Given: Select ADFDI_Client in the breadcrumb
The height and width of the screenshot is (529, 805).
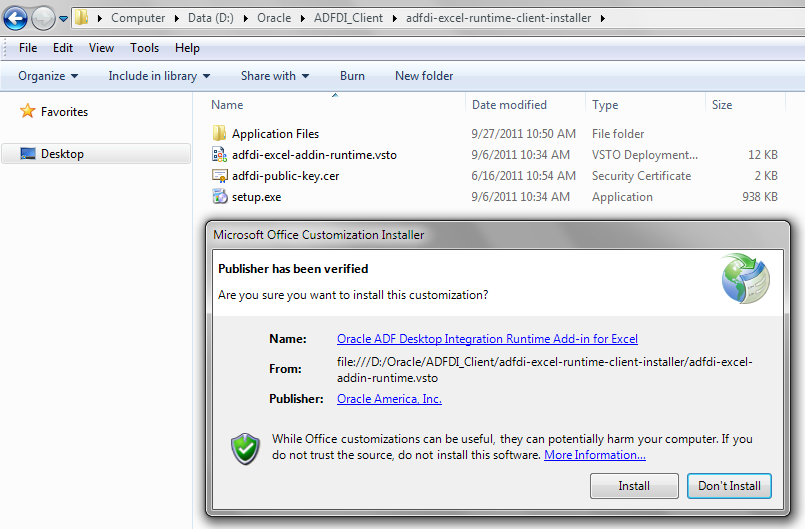Looking at the screenshot, I should click(x=348, y=18).
